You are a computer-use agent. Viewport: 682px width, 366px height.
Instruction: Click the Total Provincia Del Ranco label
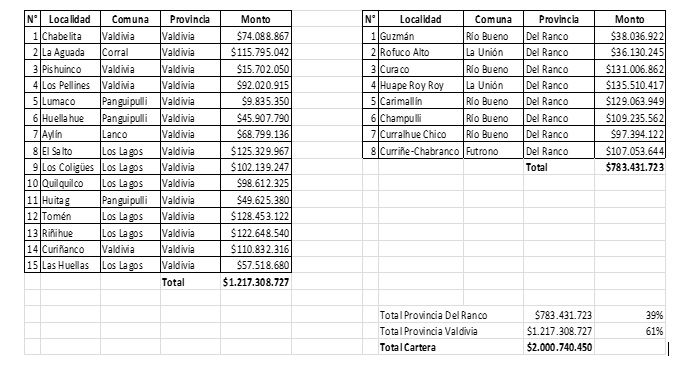(x=433, y=315)
